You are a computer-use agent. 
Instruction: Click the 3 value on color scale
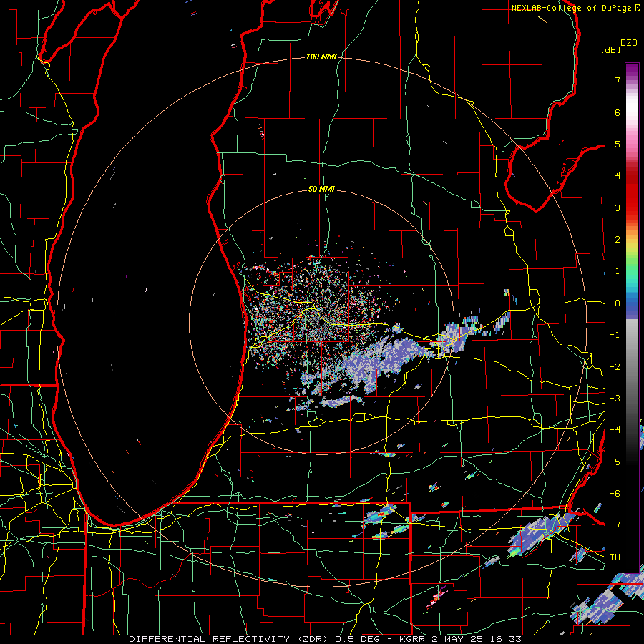(618, 208)
